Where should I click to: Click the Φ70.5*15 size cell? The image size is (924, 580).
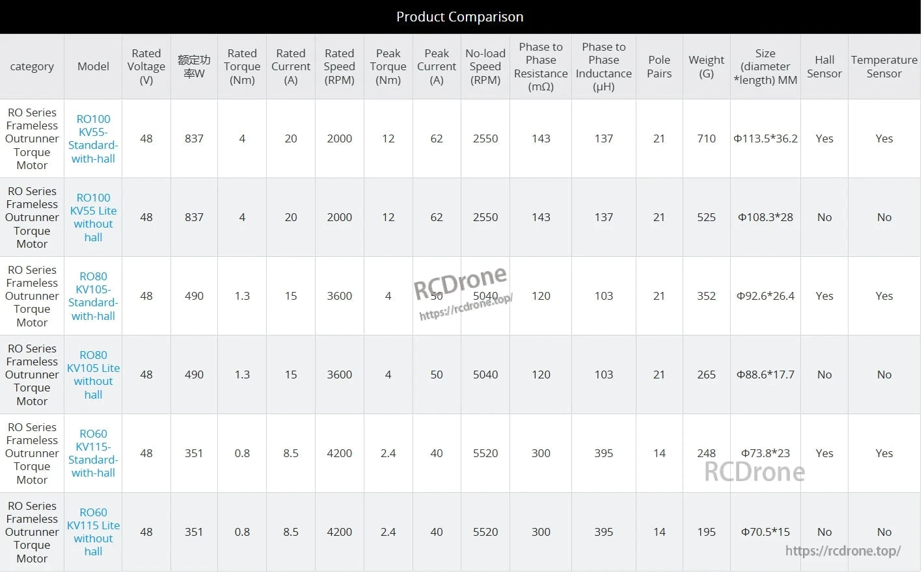[765, 532]
